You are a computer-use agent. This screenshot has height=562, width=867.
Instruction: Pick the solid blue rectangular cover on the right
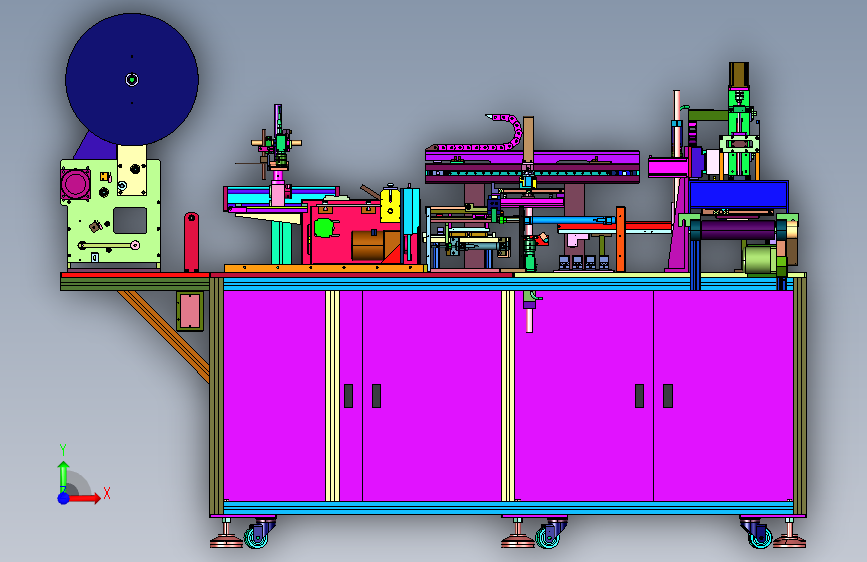click(x=739, y=195)
